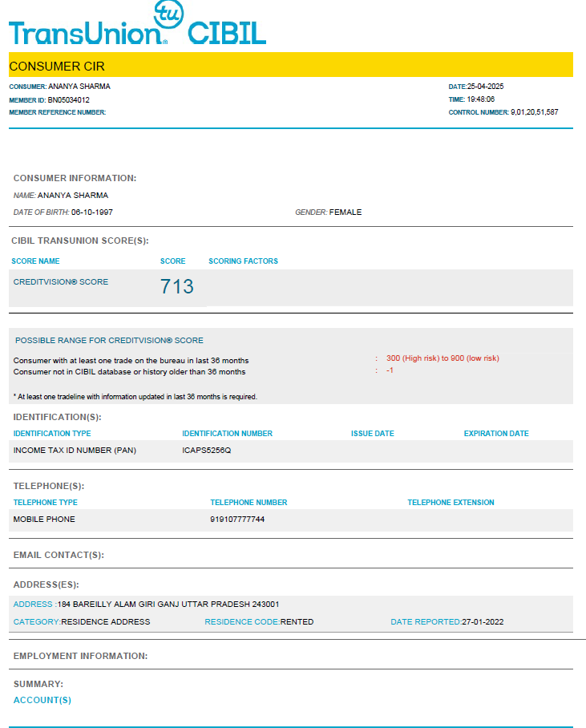The height and width of the screenshot is (728, 586).
Task: Click the TransUnion CIBIL logo
Action: [x=137, y=23]
